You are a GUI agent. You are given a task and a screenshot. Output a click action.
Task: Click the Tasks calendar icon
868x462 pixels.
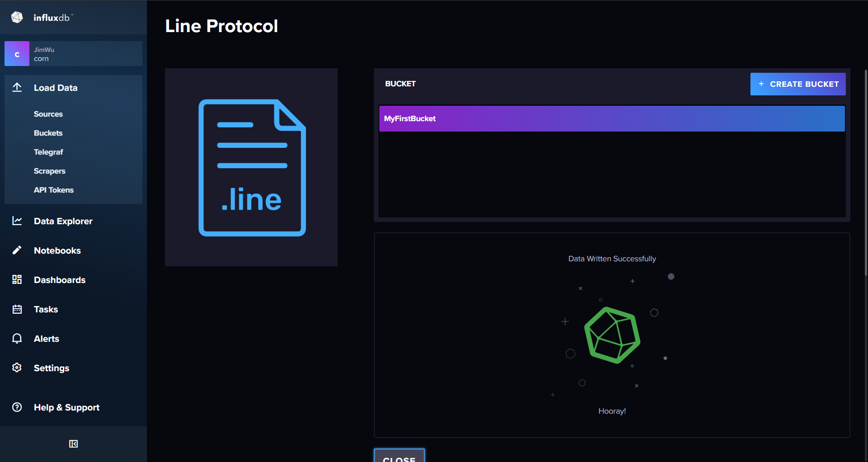tap(17, 309)
